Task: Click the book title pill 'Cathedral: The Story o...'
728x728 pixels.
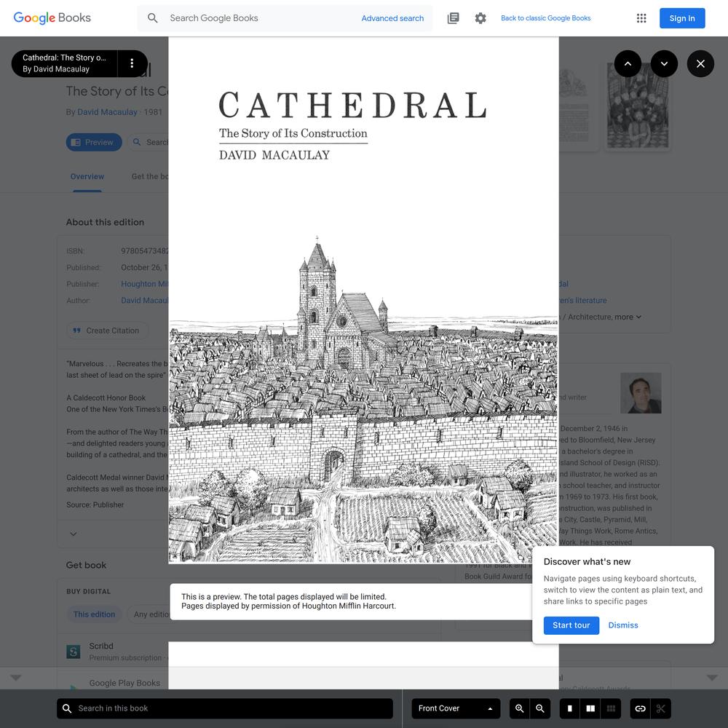Action: tap(65, 63)
